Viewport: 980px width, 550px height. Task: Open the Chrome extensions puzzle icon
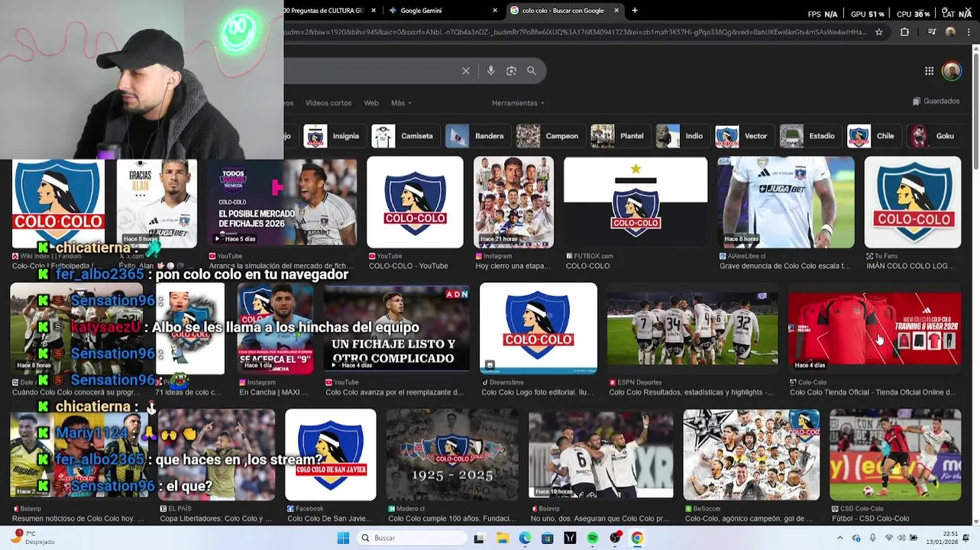(905, 32)
